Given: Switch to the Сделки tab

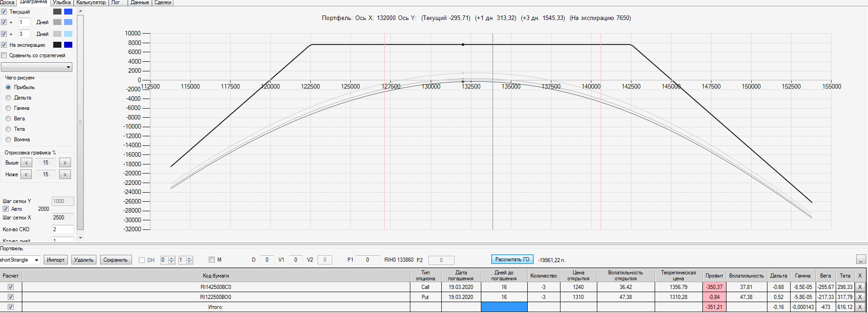Looking at the screenshot, I should pyautogui.click(x=163, y=2).
